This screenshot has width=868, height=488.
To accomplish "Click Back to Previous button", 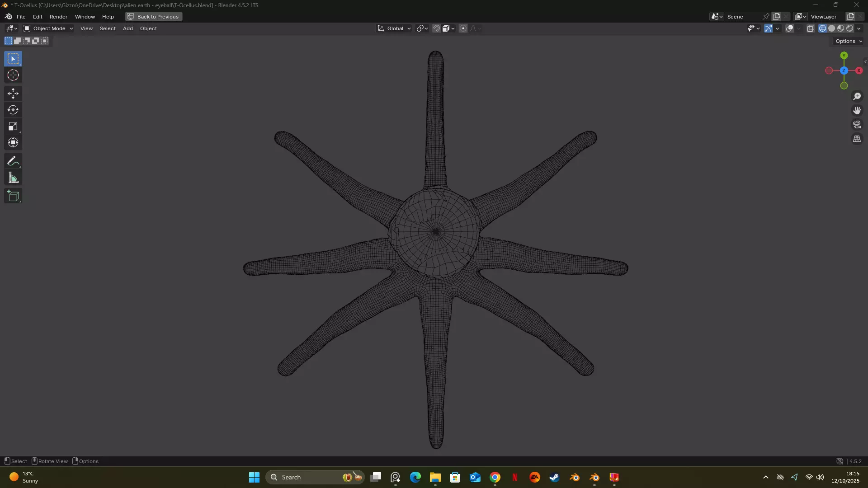I will pos(154,17).
